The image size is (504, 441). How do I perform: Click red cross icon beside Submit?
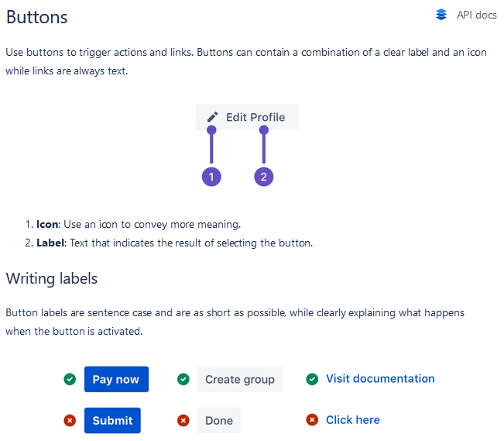[70, 420]
